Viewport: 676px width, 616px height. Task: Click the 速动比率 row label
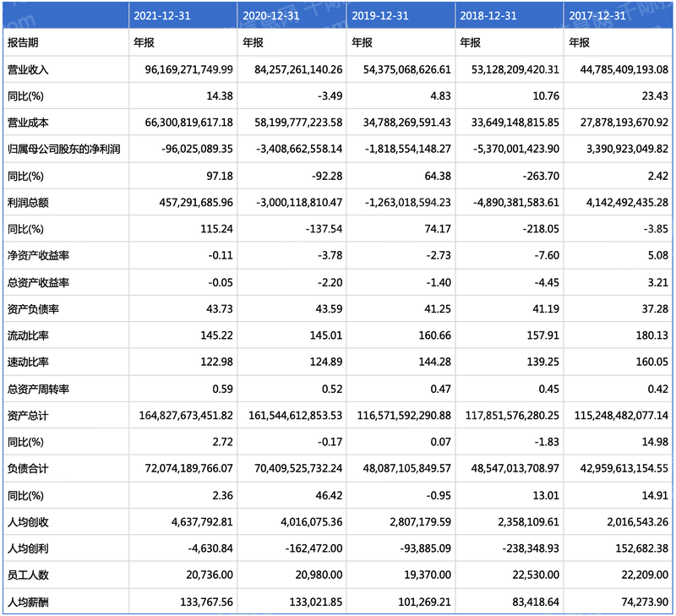(28, 362)
